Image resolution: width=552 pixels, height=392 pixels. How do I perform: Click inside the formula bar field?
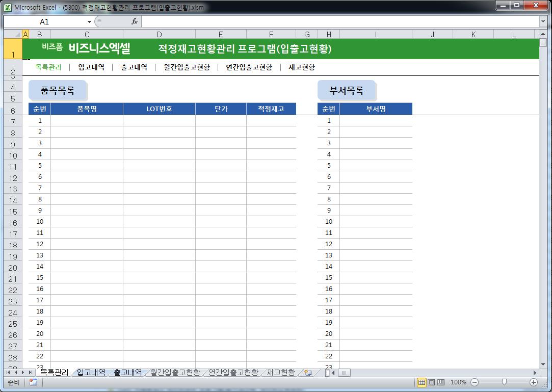pyautogui.click(x=340, y=21)
